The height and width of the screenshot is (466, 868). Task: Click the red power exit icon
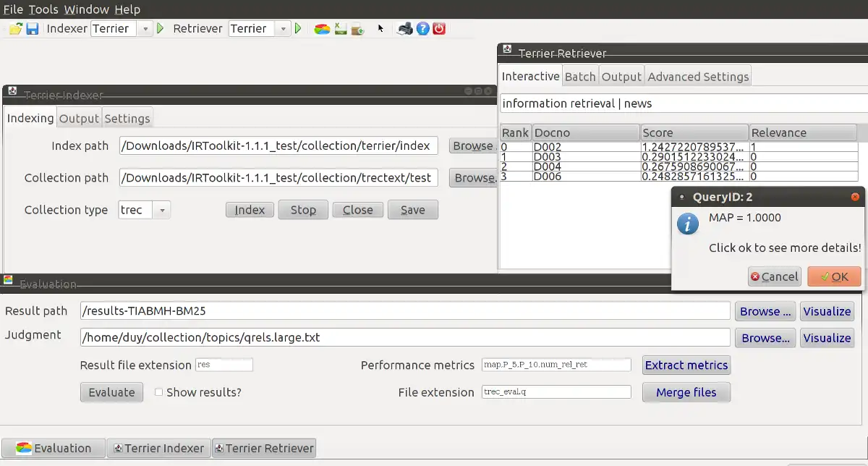pyautogui.click(x=439, y=29)
